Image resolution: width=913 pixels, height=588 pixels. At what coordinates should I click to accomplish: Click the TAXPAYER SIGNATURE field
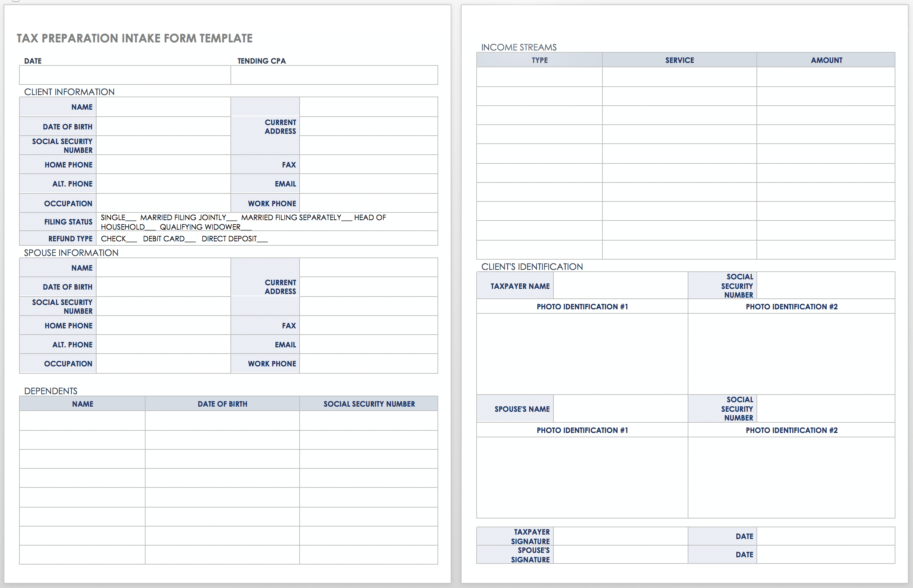(620, 536)
